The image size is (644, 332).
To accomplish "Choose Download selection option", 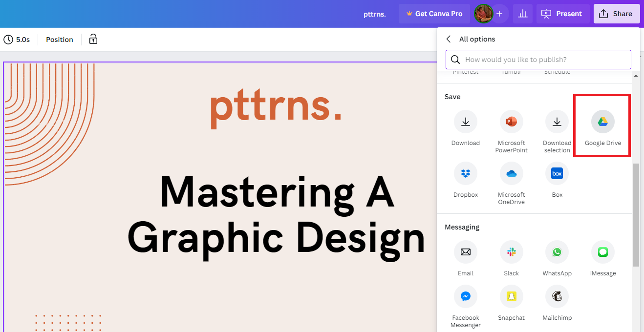I will coord(557,122).
